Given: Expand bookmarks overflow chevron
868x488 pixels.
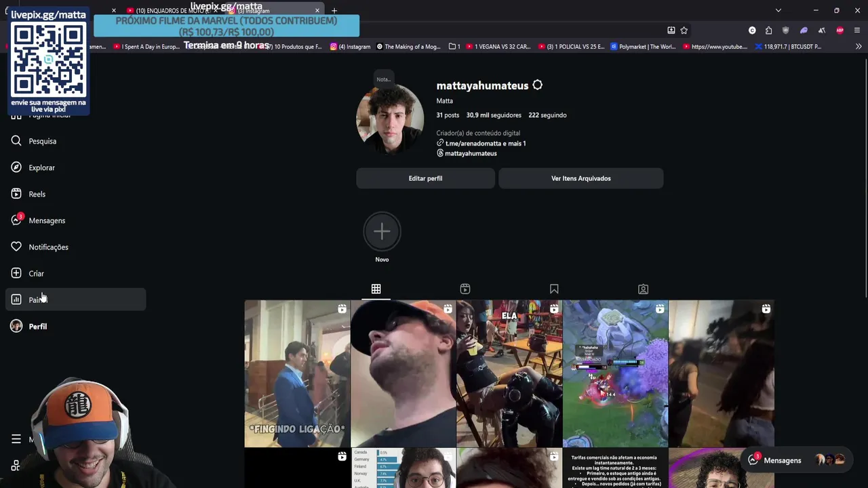Looking at the screenshot, I should click(x=859, y=47).
